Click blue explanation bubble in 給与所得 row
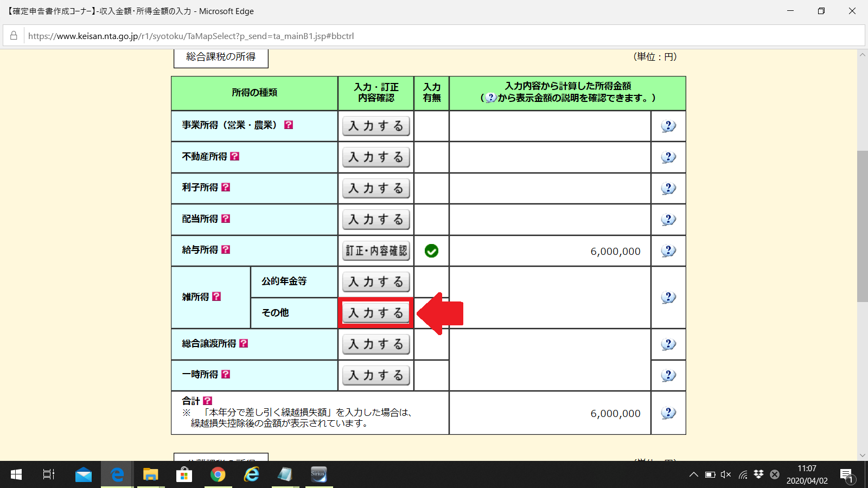Image resolution: width=868 pixels, height=488 pixels. point(668,251)
